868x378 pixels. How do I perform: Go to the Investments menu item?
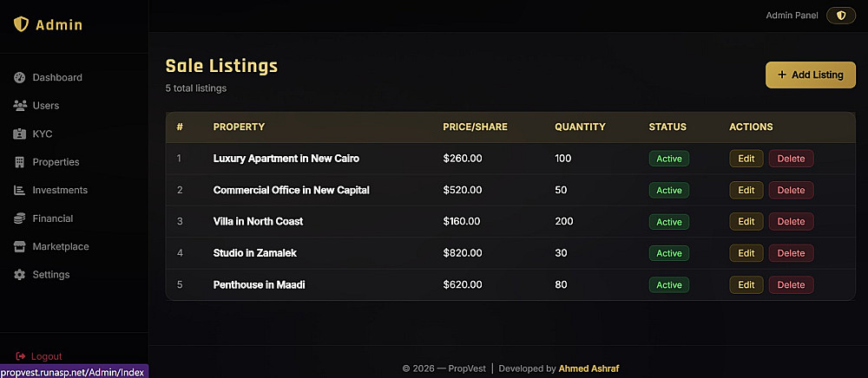coord(60,190)
